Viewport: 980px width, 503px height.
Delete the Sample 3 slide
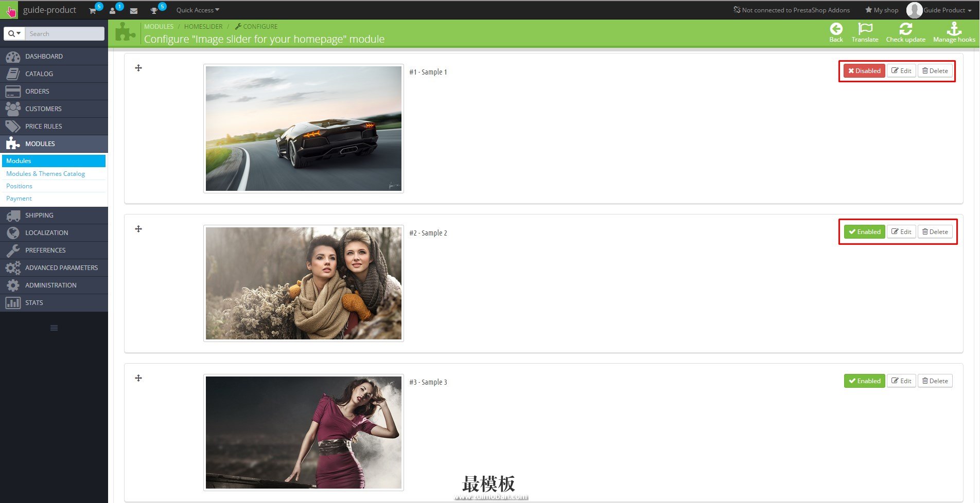click(935, 381)
